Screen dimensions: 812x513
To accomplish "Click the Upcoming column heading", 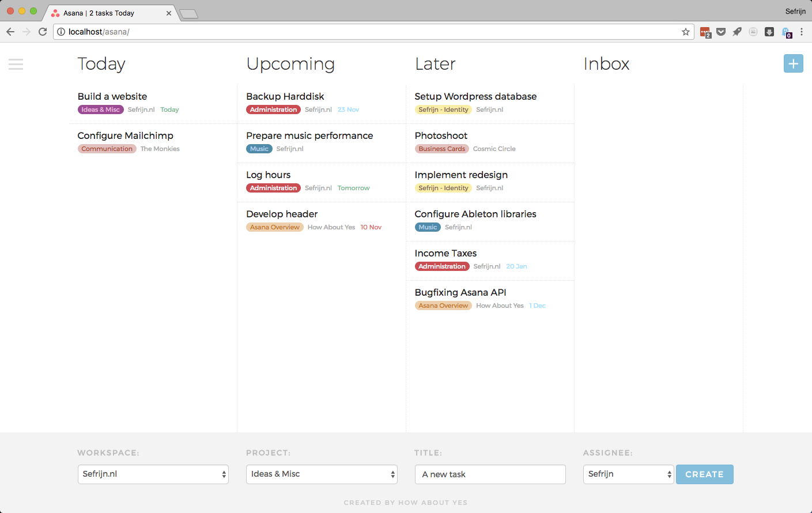I will (290, 64).
